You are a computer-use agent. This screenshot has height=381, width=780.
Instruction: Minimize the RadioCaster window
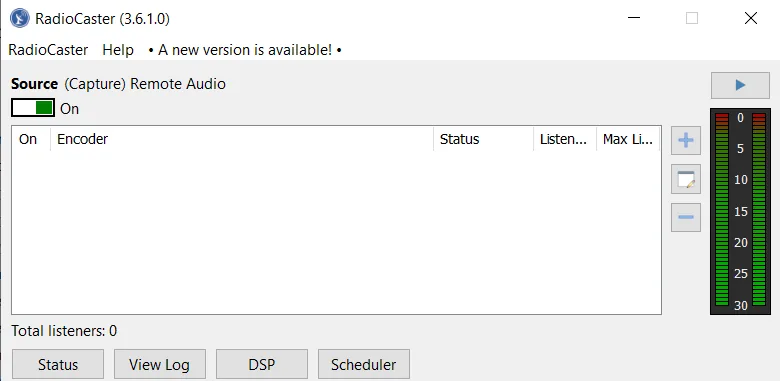click(634, 18)
